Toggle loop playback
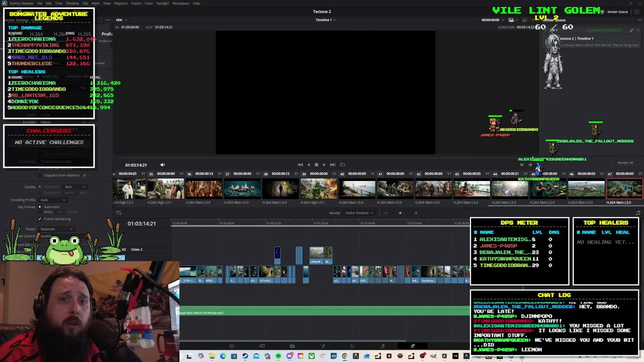Viewport: 644px width, 362px height. click(x=342, y=165)
